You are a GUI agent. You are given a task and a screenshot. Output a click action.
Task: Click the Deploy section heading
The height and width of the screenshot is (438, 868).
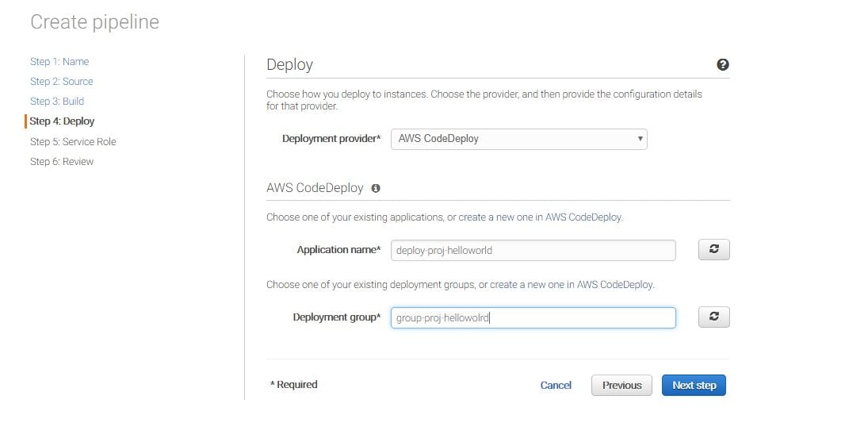(289, 65)
